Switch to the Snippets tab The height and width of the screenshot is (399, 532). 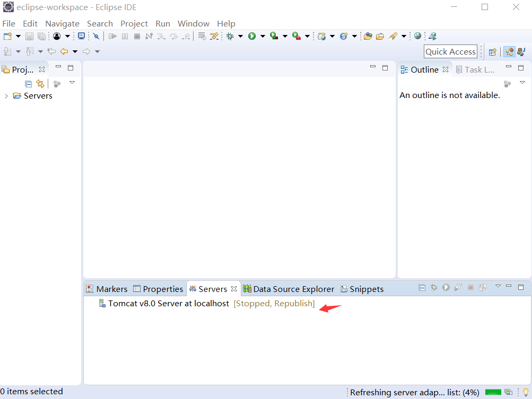(x=362, y=289)
